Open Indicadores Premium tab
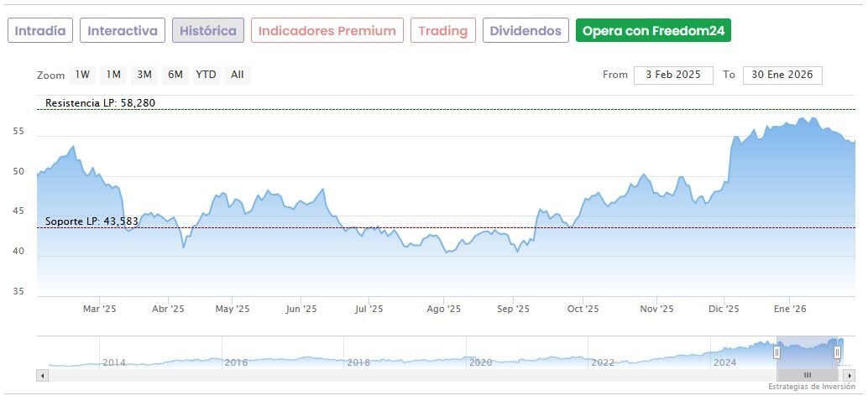868x401 pixels. [327, 31]
